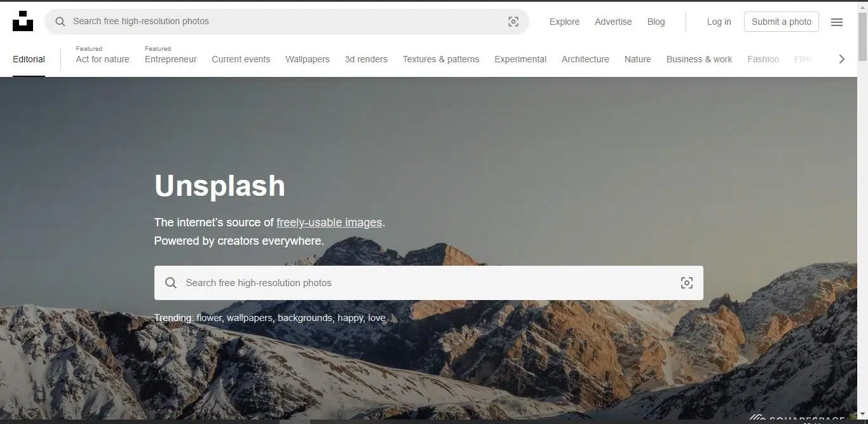Follow the freely-usable images link
This screenshot has height=424, width=868.
(329, 222)
